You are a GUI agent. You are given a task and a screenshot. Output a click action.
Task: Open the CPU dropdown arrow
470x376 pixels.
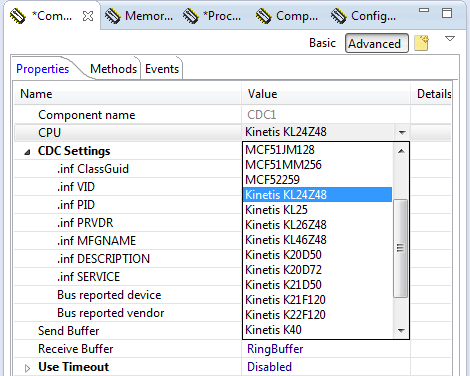click(x=402, y=133)
